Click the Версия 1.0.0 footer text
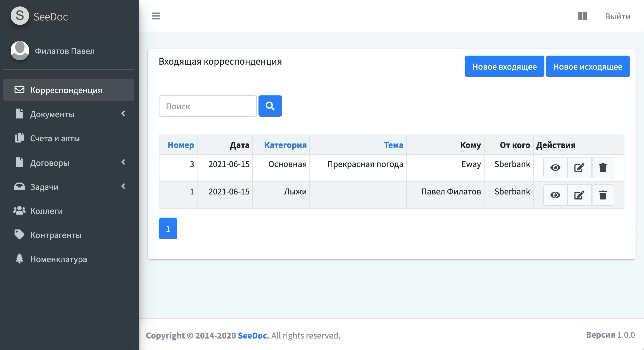This screenshot has height=350, width=644. (610, 335)
